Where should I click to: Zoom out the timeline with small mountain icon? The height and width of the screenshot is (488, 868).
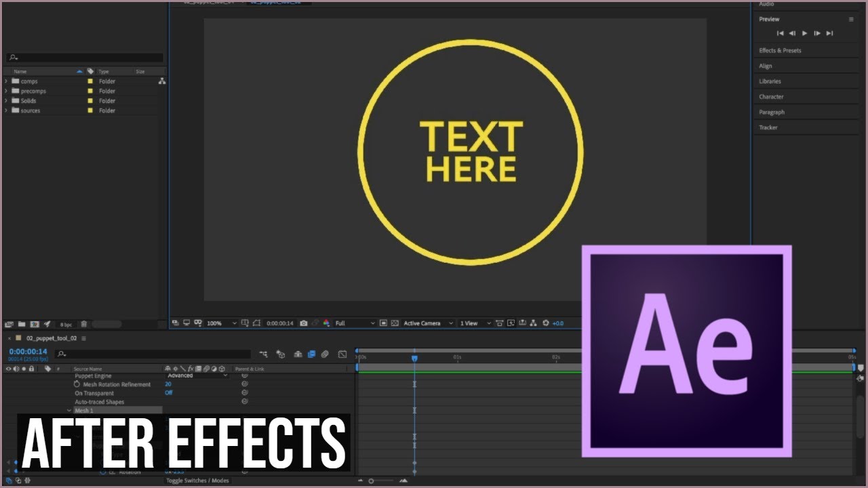tap(361, 481)
